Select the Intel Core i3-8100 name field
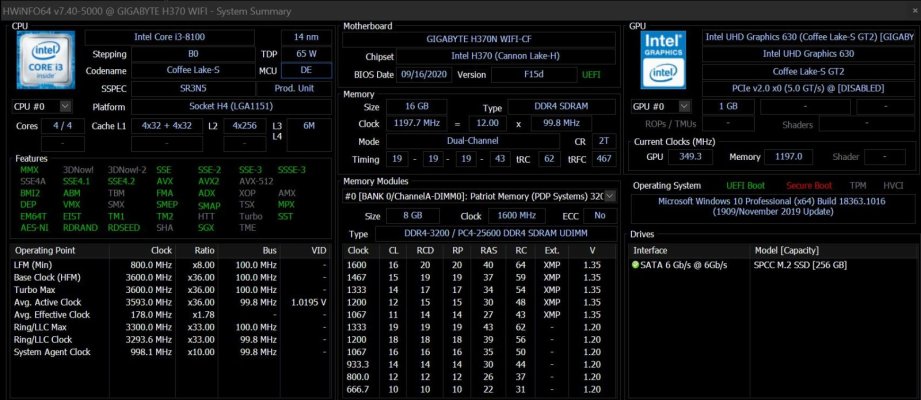This screenshot has width=921, height=400. coord(170,37)
